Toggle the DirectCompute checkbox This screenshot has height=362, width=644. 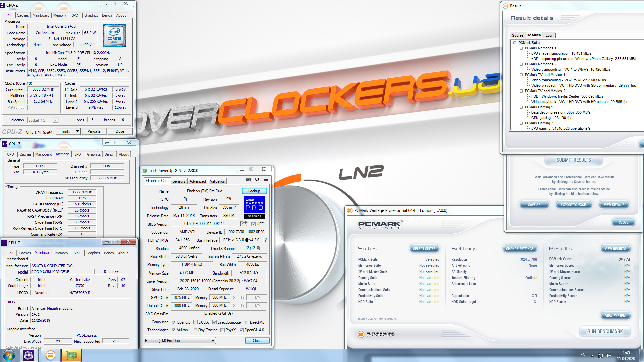(214, 322)
